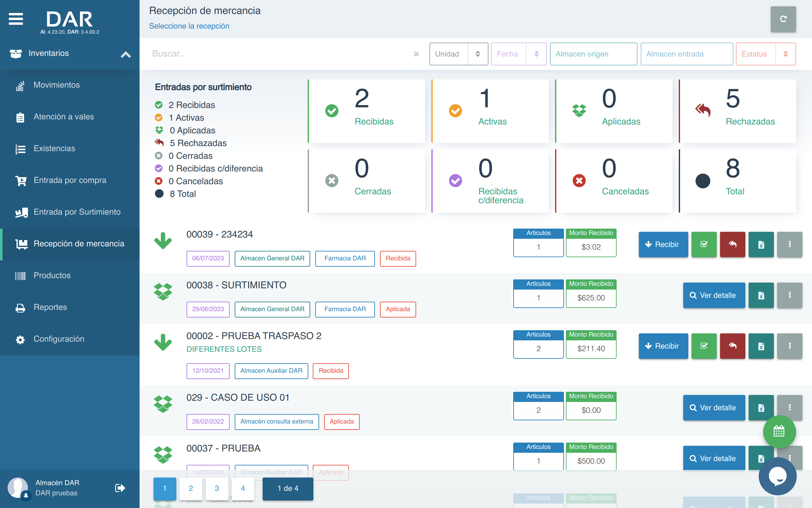The image size is (812, 508).
Task: Open Existencias in the sidebar
Action: (70, 149)
